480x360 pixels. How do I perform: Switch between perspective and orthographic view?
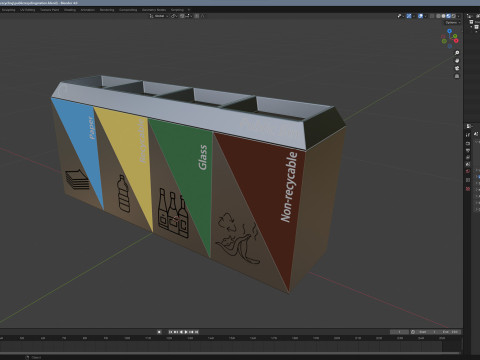click(x=457, y=76)
